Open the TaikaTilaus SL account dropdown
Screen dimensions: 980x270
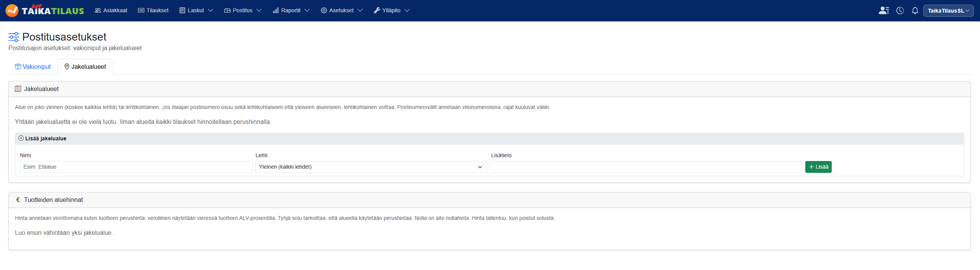click(x=948, y=11)
